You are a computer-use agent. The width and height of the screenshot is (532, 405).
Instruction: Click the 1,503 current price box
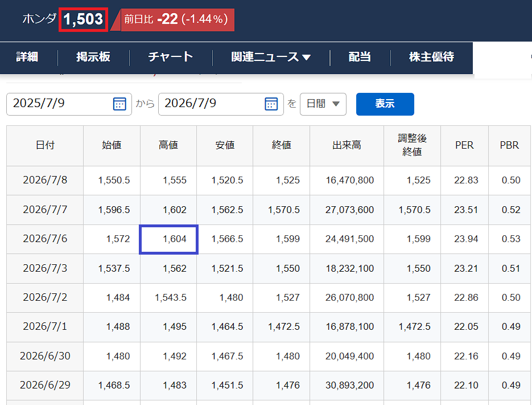pos(83,19)
